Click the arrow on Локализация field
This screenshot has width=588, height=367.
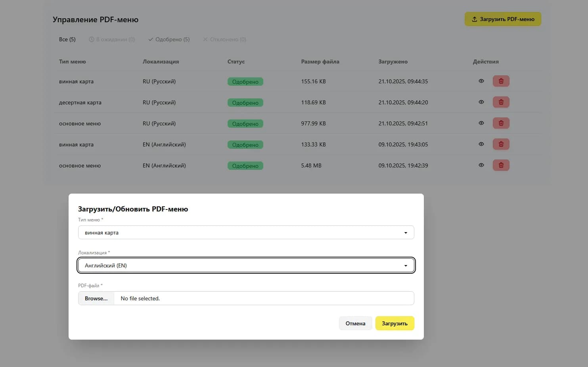(x=406, y=265)
